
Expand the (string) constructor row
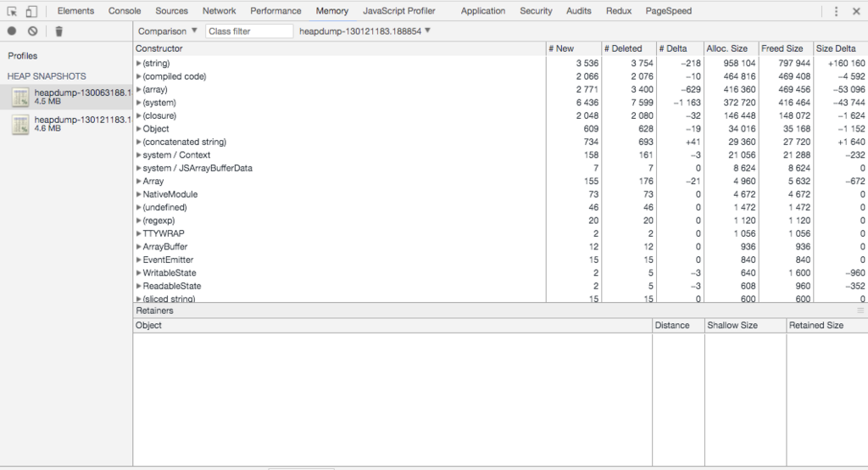[138, 63]
